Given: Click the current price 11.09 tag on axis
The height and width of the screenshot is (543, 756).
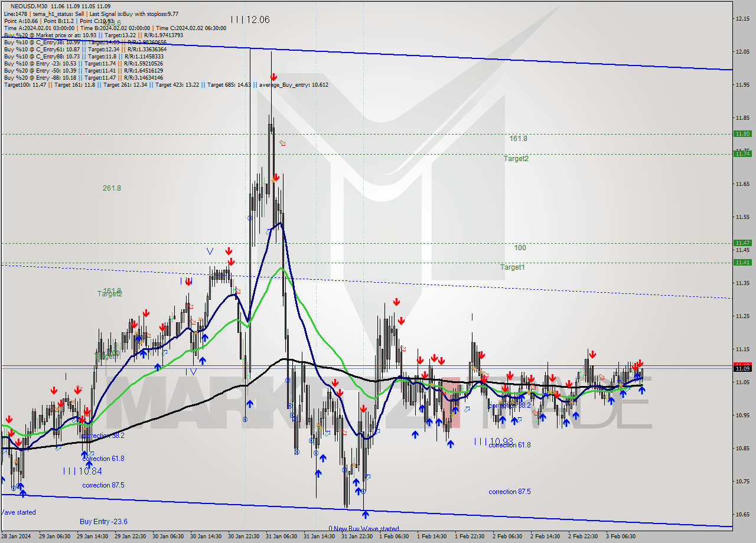Looking at the screenshot, I should tap(742, 368).
